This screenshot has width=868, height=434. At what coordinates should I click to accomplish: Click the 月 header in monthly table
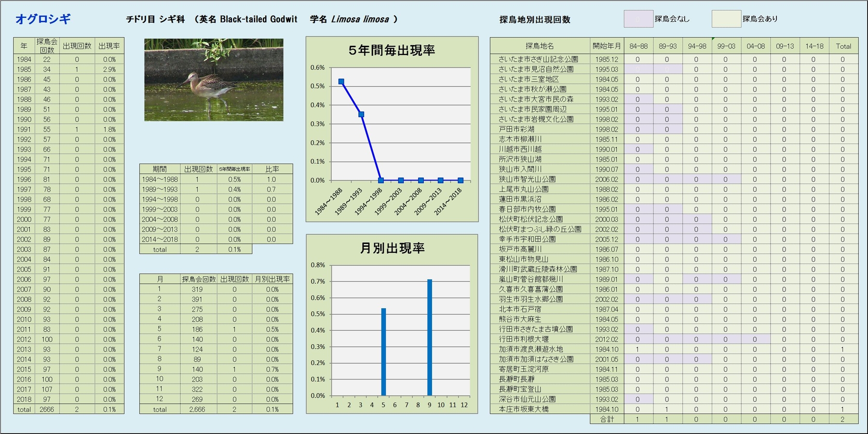tap(160, 279)
